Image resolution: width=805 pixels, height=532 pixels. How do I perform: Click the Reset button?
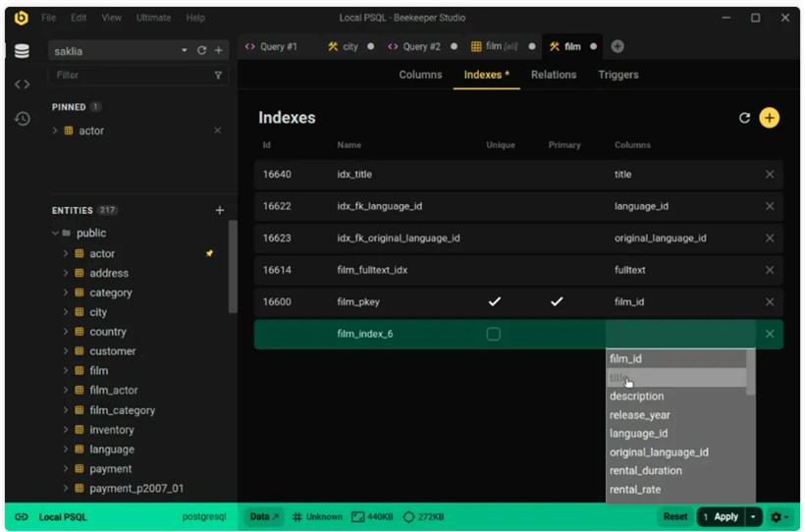pyautogui.click(x=674, y=516)
